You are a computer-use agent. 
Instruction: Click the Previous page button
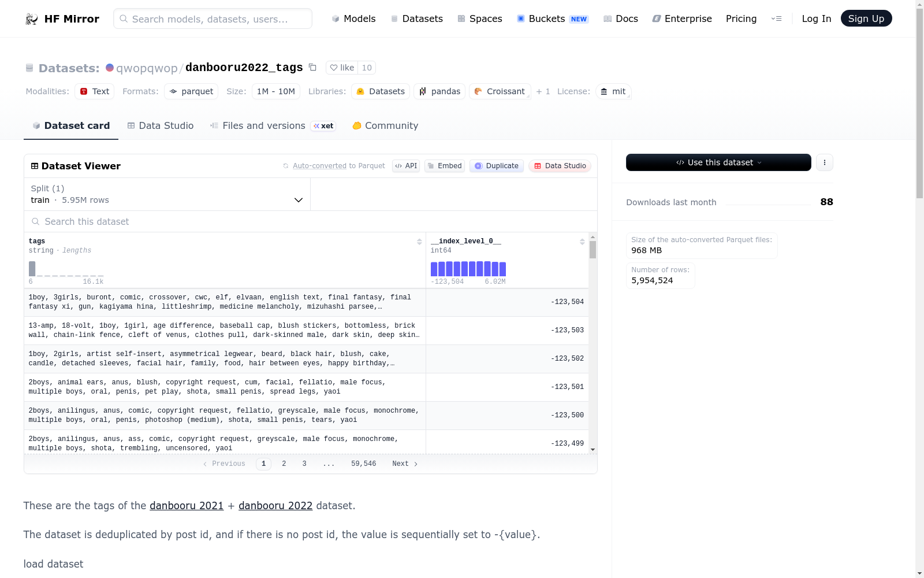point(224,464)
